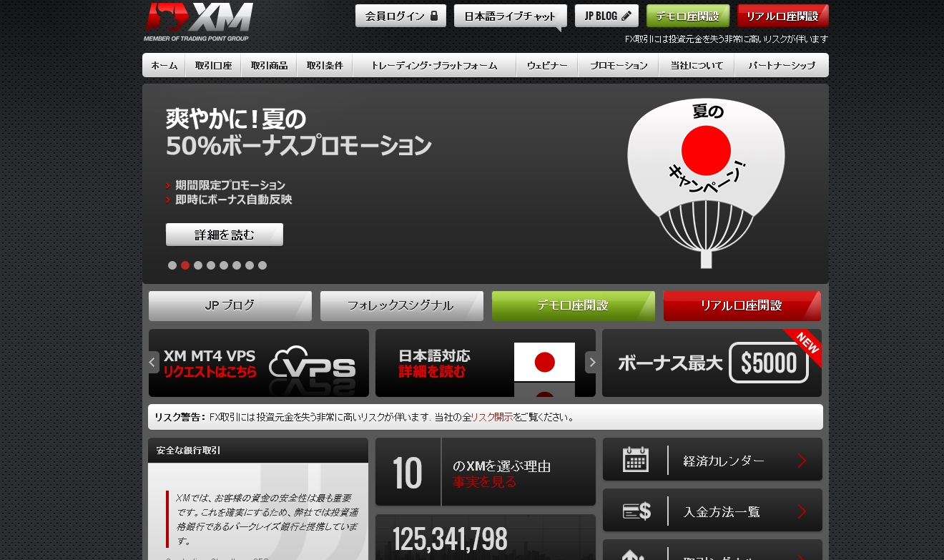This screenshot has width=944, height=560.
Task: Click left arrow of banner slider
Action: pyautogui.click(x=152, y=363)
